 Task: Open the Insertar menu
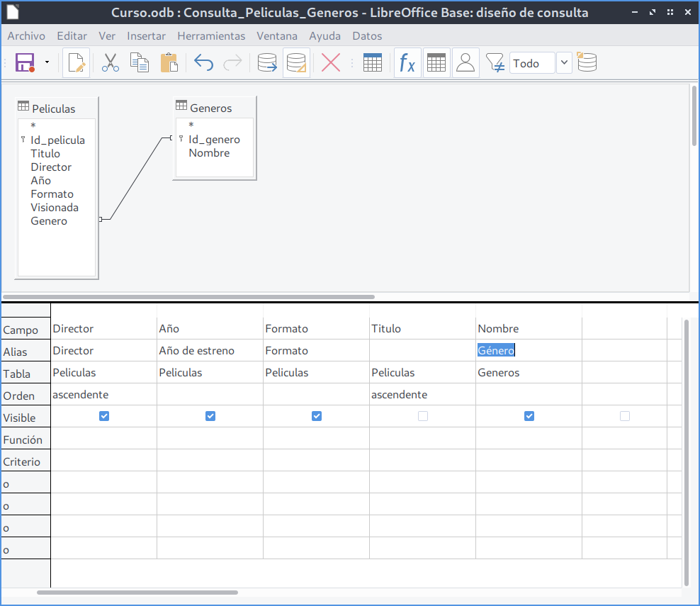(146, 36)
